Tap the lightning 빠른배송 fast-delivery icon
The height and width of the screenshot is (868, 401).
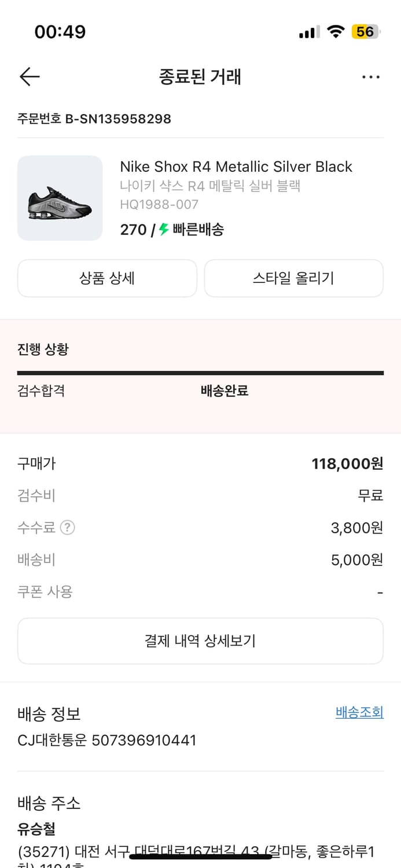coord(163,230)
